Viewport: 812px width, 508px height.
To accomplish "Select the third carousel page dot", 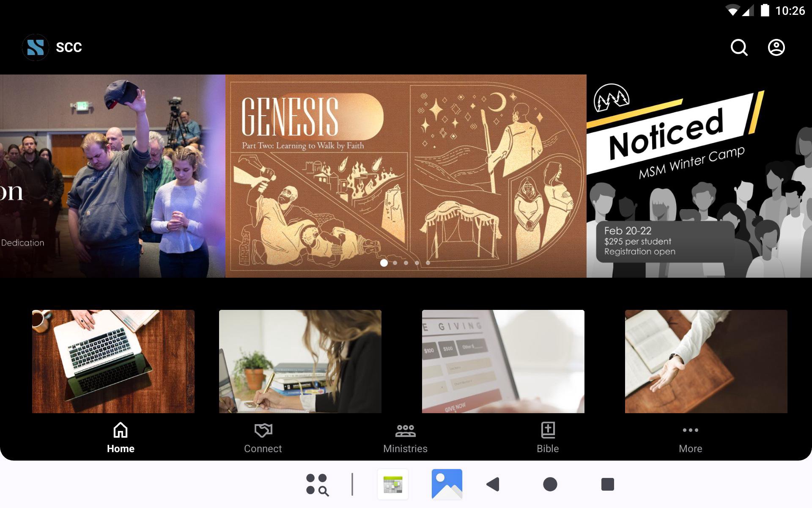I will click(x=406, y=263).
